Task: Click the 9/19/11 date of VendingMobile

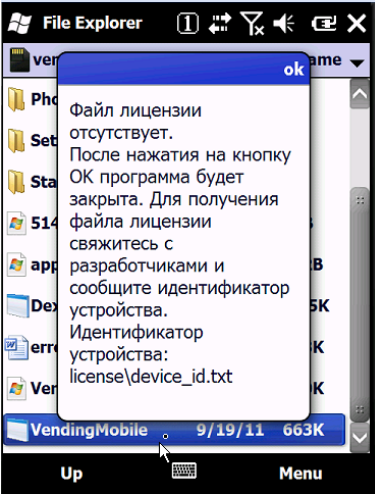Action: pyautogui.click(x=230, y=430)
